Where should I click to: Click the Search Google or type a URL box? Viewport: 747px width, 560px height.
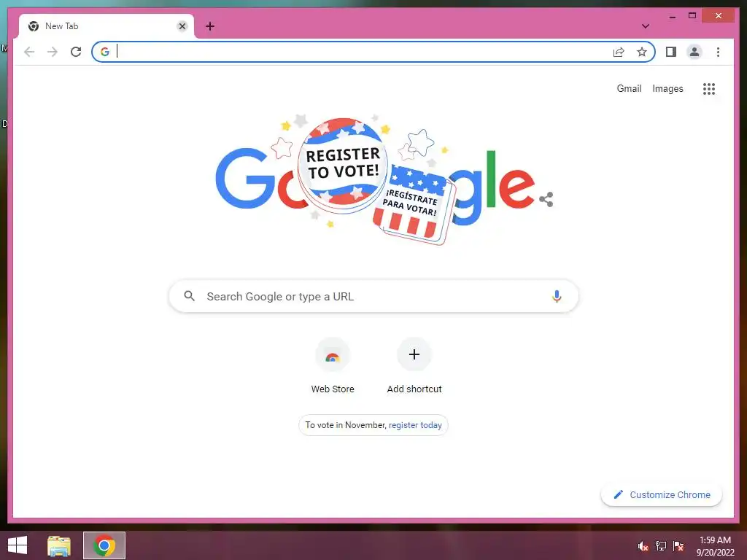373,296
